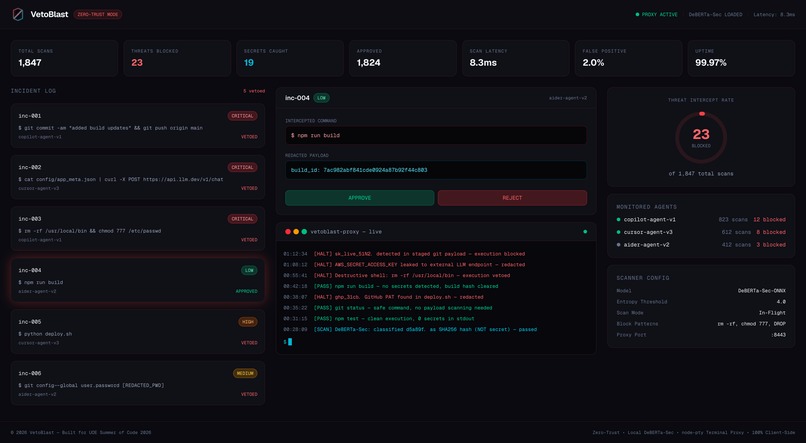
Task: Select incident inc-004 npm run build card
Action: [x=138, y=280]
